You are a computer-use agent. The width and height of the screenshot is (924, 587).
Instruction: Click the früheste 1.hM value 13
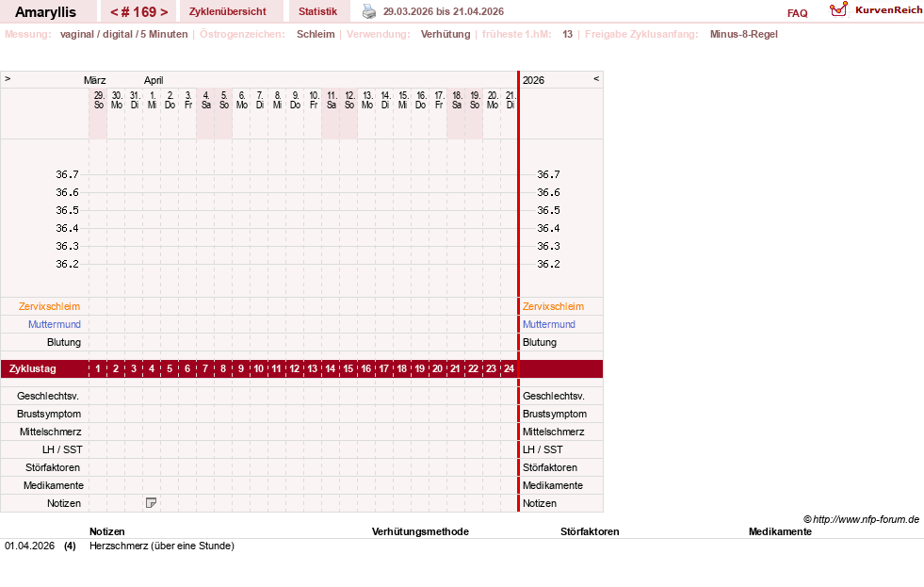click(x=567, y=34)
